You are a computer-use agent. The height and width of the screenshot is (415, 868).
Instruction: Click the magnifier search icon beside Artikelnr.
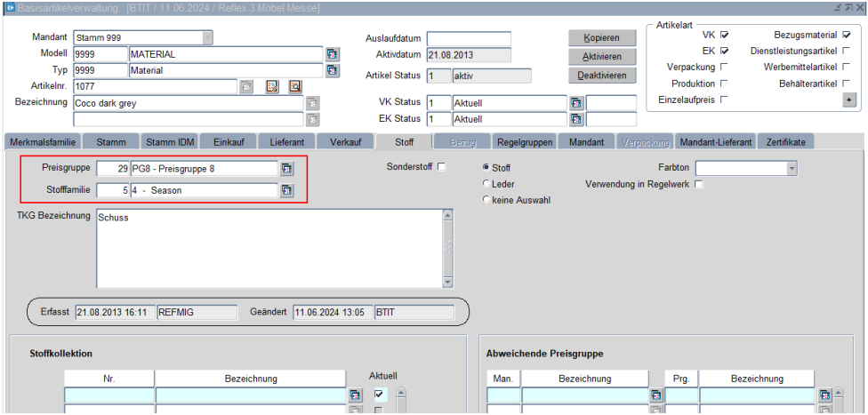[294, 86]
